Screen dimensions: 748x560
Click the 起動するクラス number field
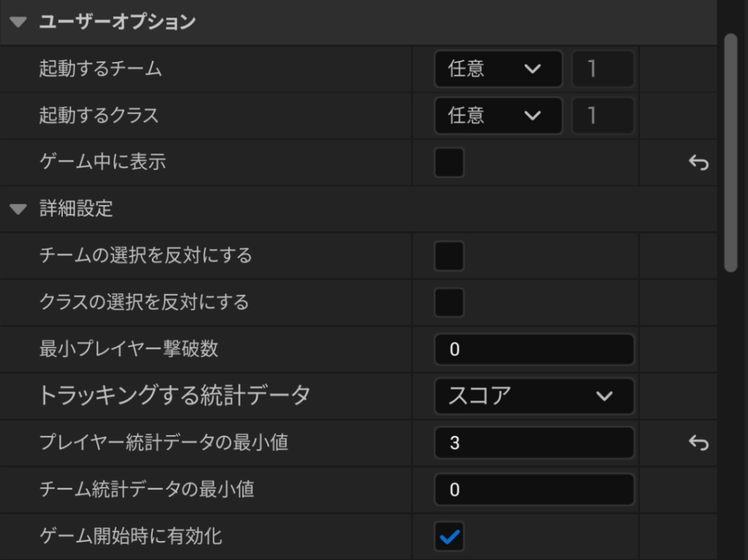603,116
